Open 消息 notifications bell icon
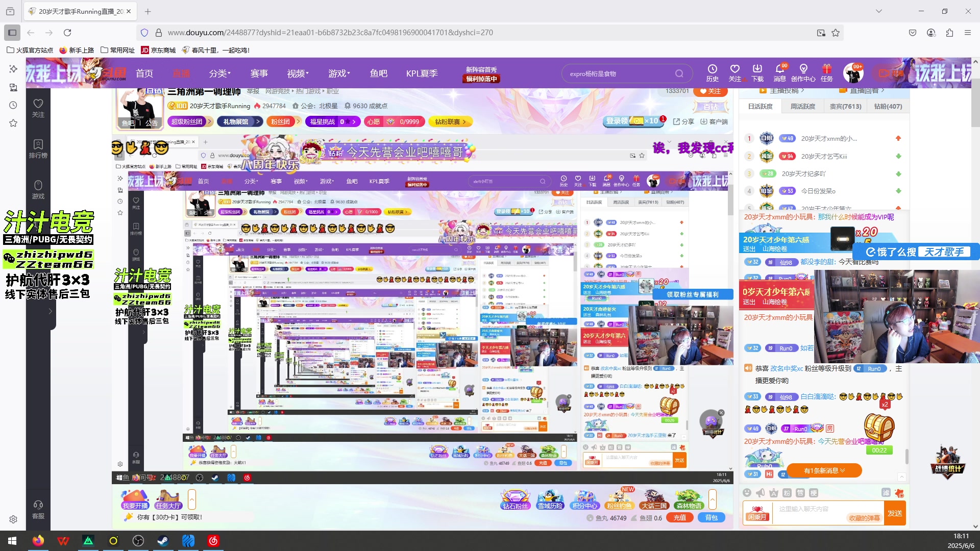This screenshot has height=551, width=980. click(x=780, y=73)
